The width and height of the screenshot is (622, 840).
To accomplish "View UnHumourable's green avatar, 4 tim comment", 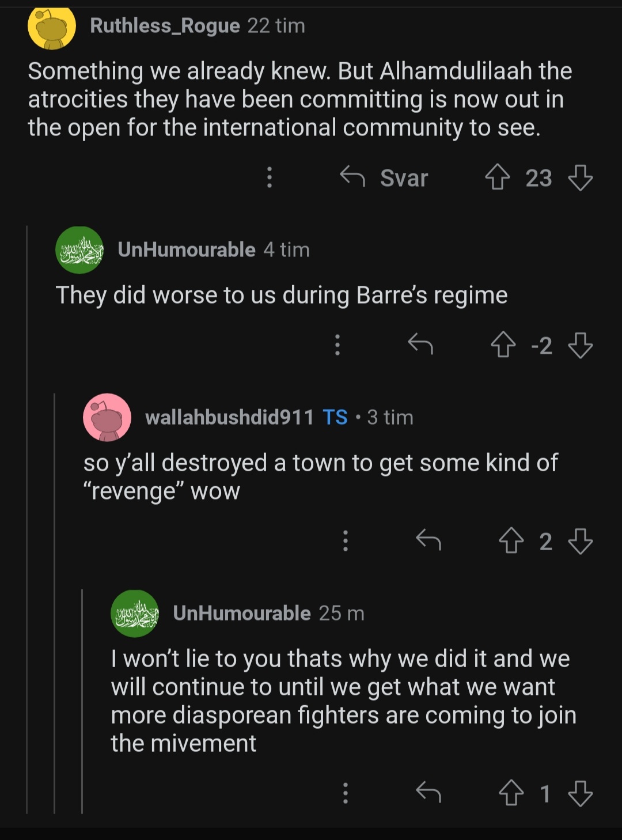I will [x=79, y=250].
